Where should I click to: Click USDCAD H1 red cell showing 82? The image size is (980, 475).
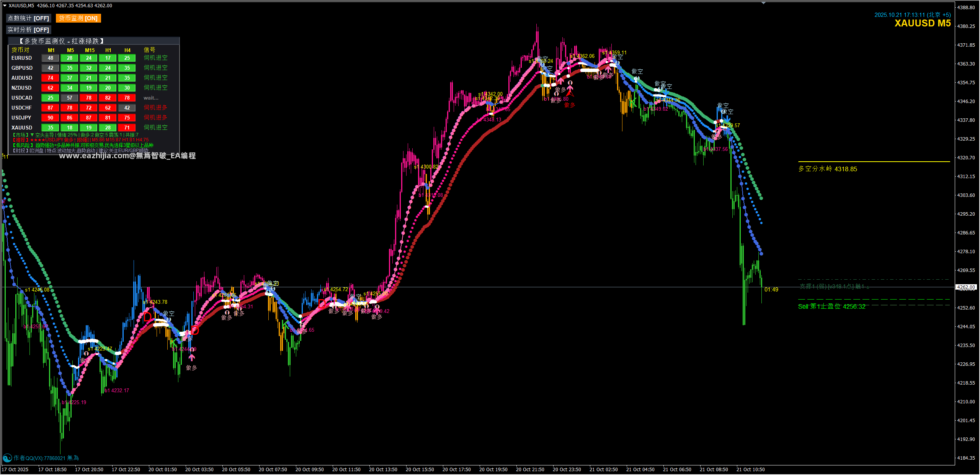(108, 98)
